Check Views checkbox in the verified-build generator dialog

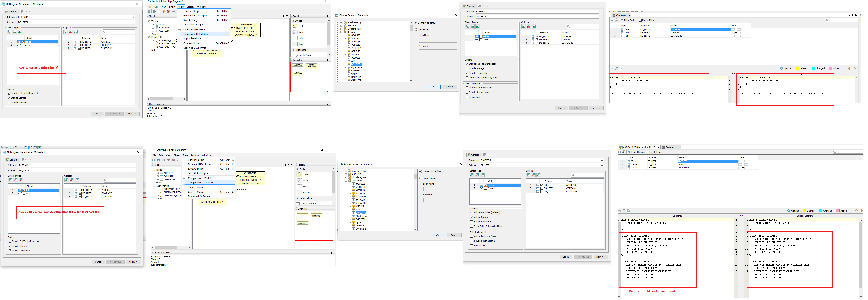coord(23,45)
